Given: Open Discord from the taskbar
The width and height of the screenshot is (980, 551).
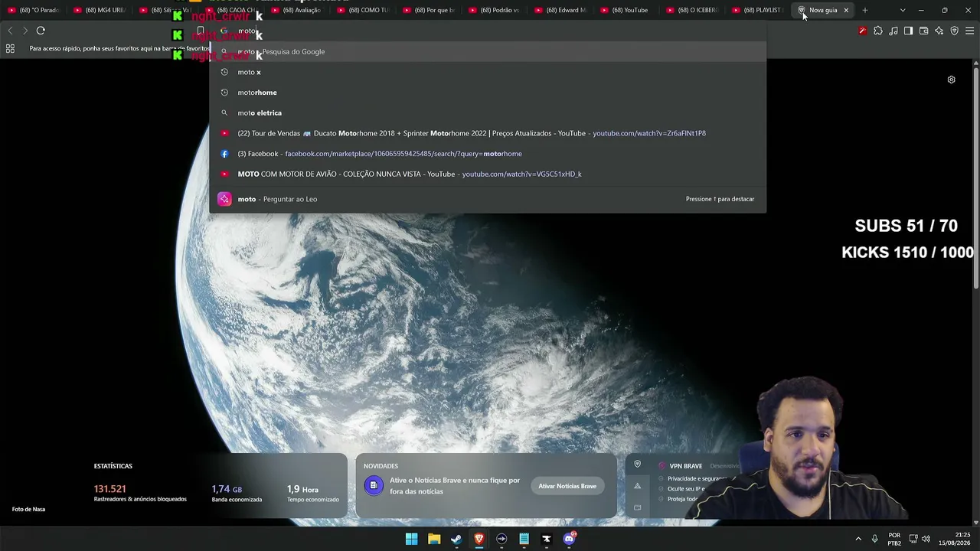Looking at the screenshot, I should tap(569, 539).
